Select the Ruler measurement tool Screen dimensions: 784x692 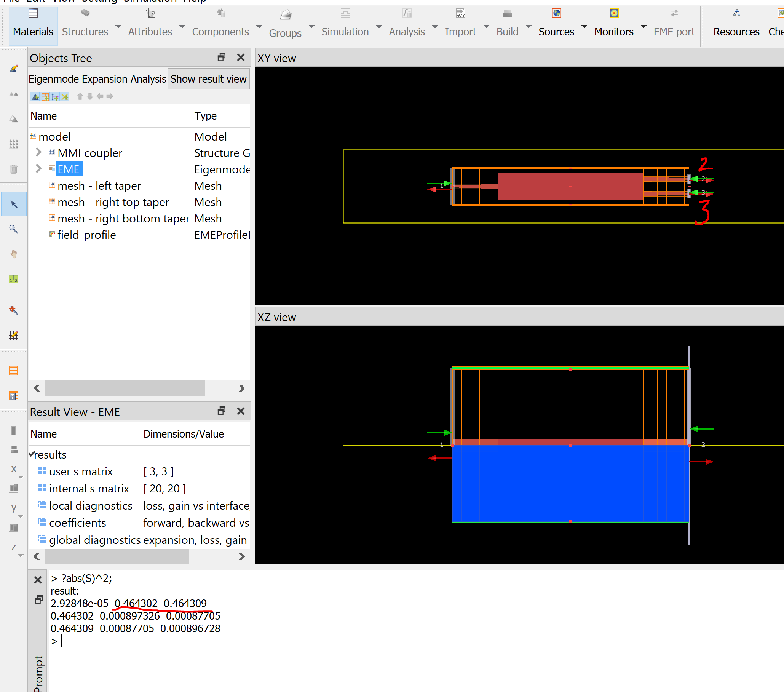pyautogui.click(x=14, y=279)
